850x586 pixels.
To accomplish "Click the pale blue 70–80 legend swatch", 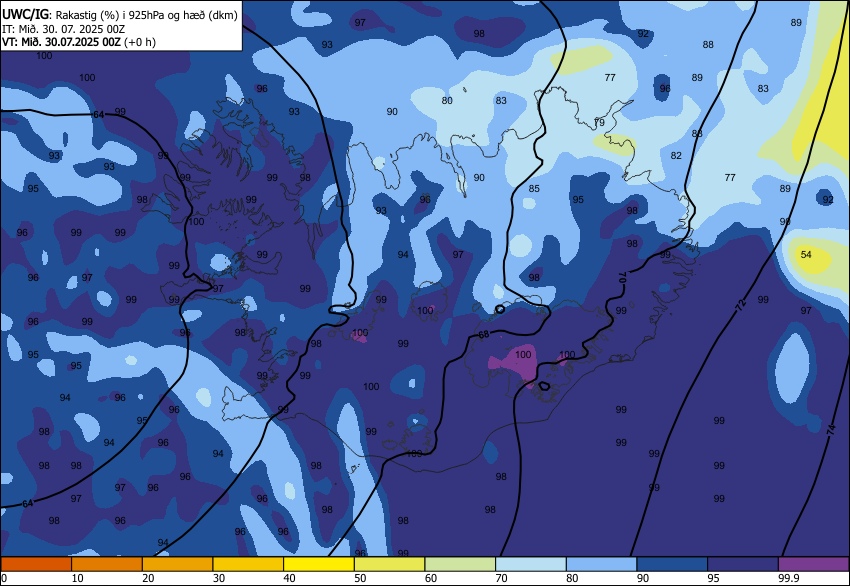I will point(531,564).
